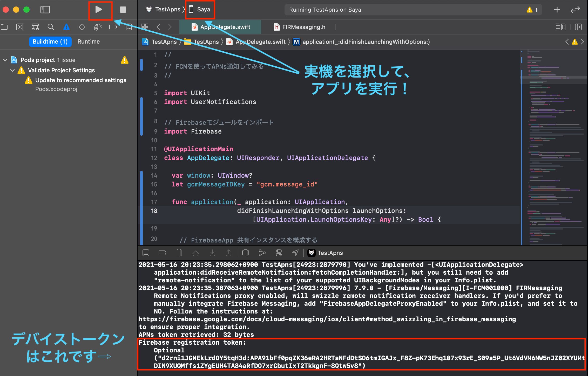
Task: Select Update to recommended settings issue
Action: coord(81,80)
